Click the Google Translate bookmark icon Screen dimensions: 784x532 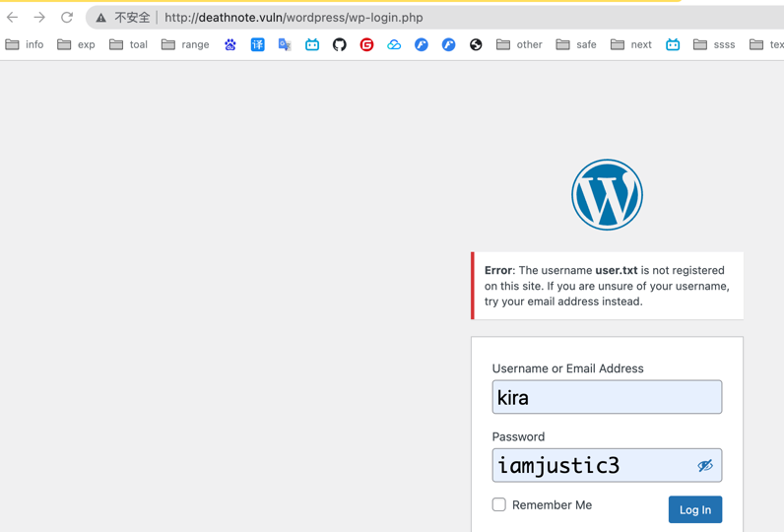tap(285, 44)
